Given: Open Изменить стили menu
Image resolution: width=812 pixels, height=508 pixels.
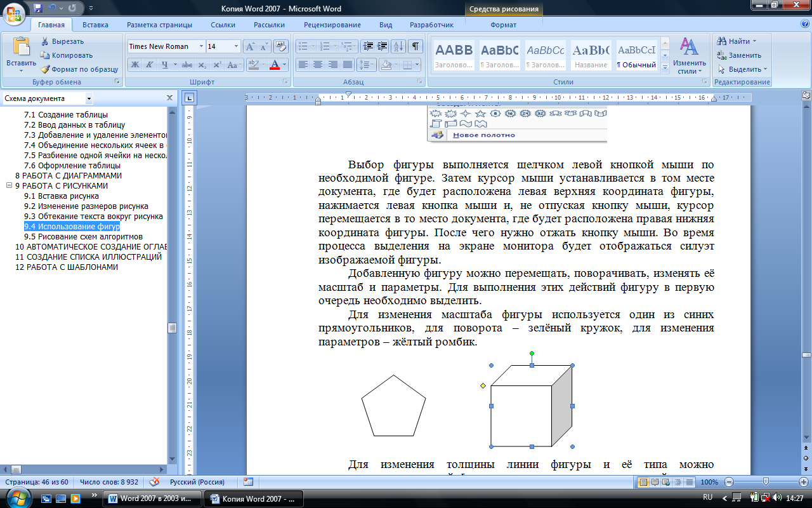Looking at the screenshot, I should [x=690, y=56].
